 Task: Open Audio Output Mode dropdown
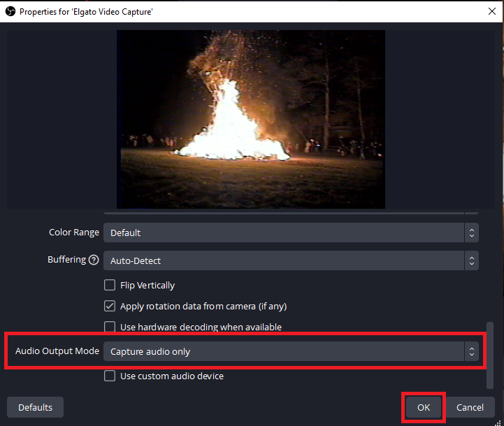tap(283, 351)
